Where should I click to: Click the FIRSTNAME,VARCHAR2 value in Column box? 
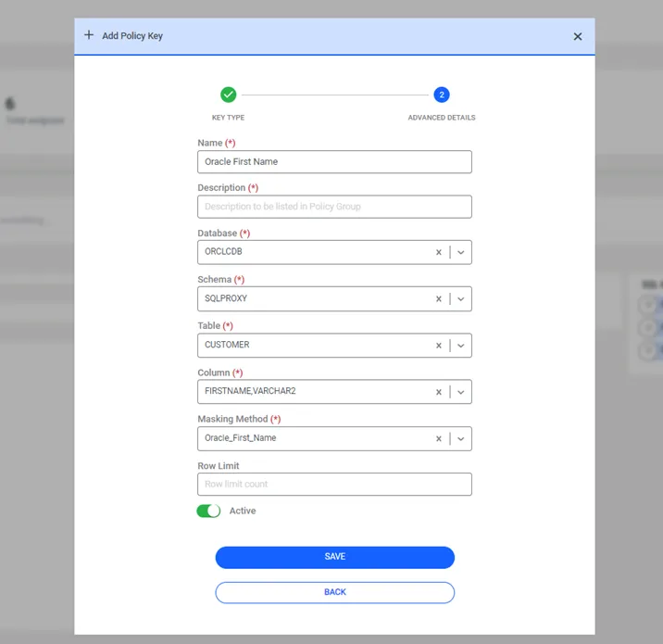tap(250, 390)
